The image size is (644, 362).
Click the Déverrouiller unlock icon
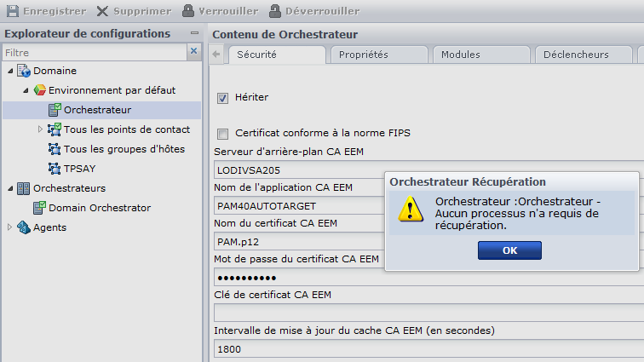pyautogui.click(x=275, y=11)
